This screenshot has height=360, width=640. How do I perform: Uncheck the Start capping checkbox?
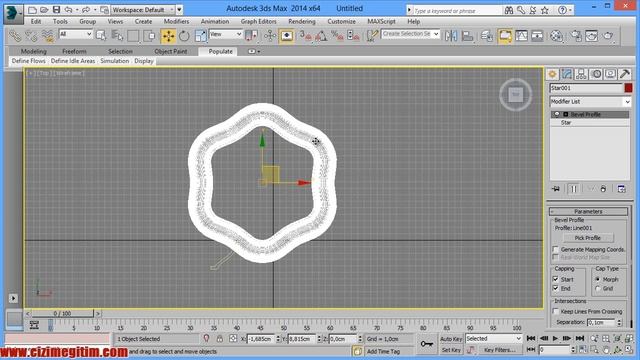pyautogui.click(x=556, y=279)
